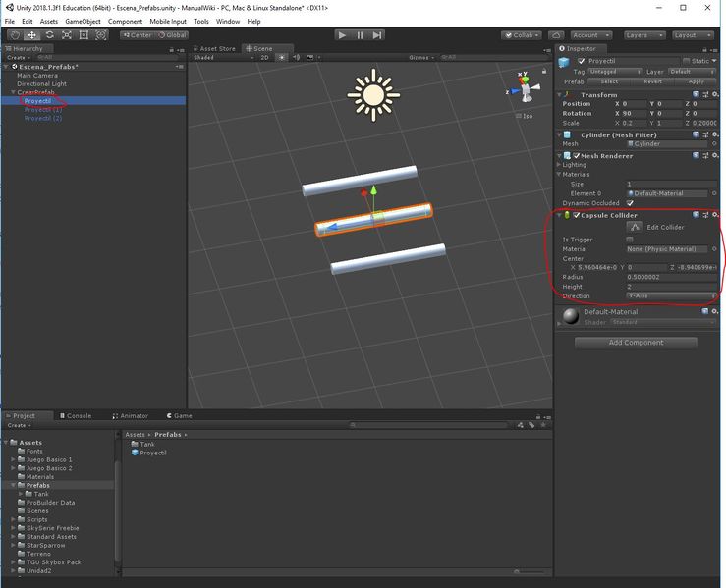Toggle Is Trigger checkbox
This screenshot has height=588, width=726.
(630, 240)
